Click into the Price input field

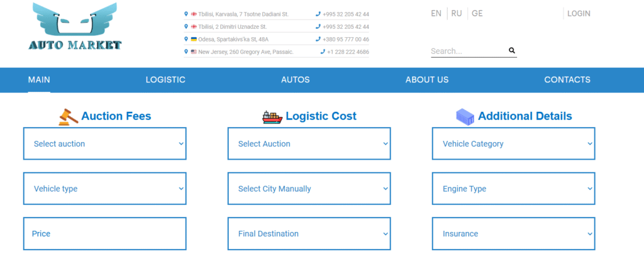105,234
